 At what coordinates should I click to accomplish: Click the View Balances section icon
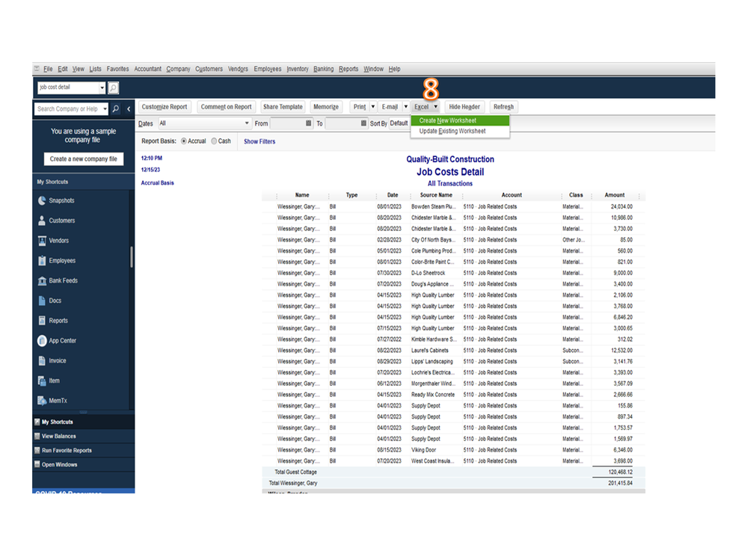coord(37,436)
